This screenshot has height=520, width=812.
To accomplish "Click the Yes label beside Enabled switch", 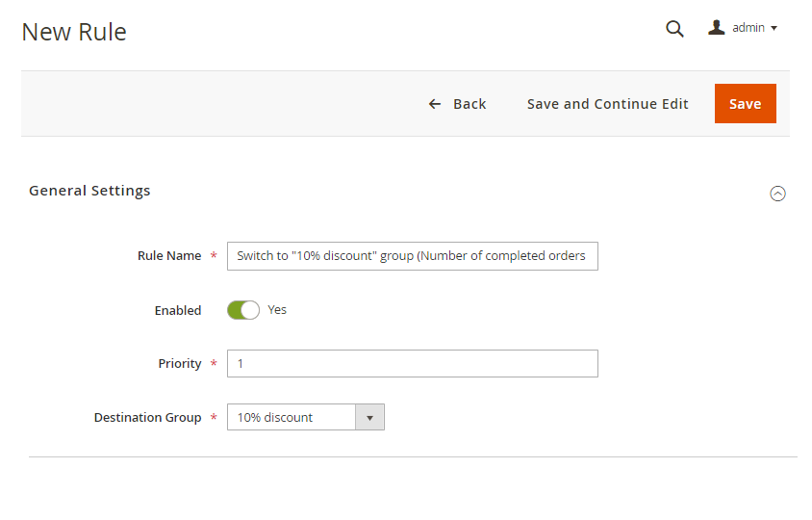I will coord(277,310).
